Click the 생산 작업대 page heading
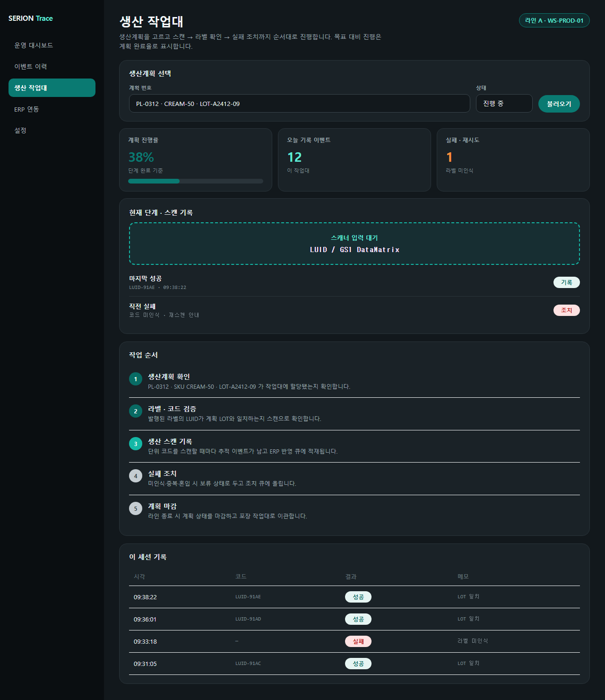This screenshot has height=700, width=605. [x=151, y=21]
